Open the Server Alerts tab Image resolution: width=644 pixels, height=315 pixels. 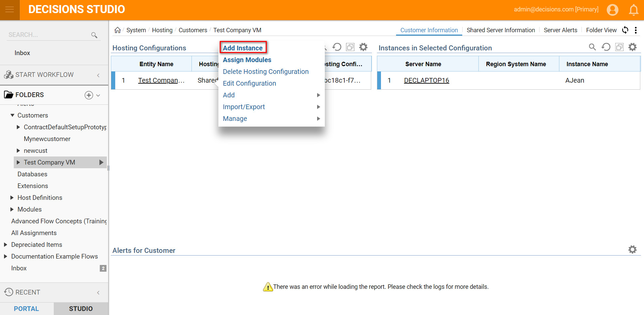[x=560, y=30]
